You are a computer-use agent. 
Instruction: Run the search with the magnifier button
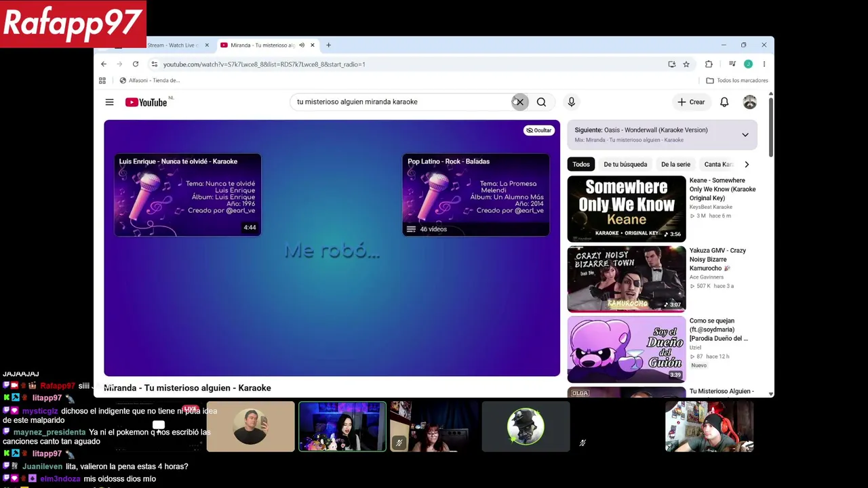point(541,102)
